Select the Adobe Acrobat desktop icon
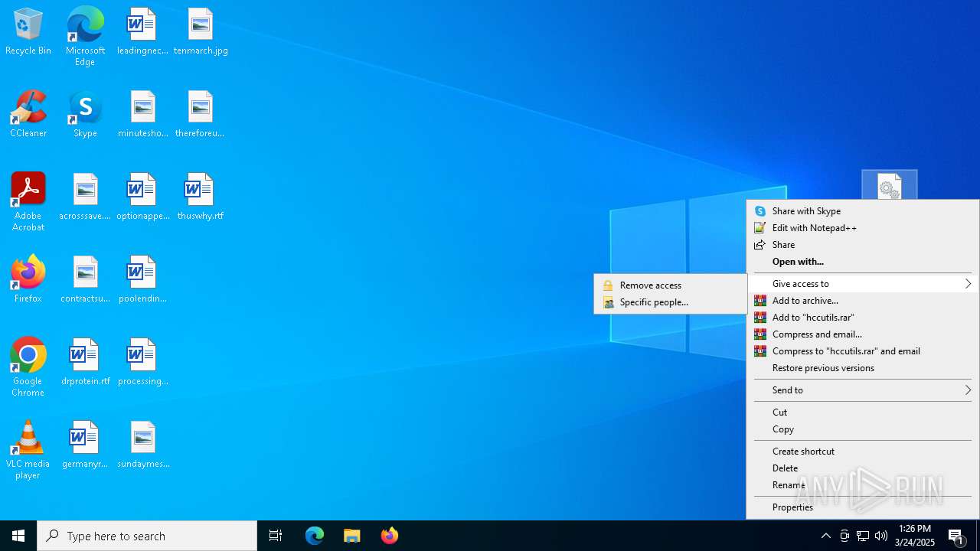 [x=28, y=202]
